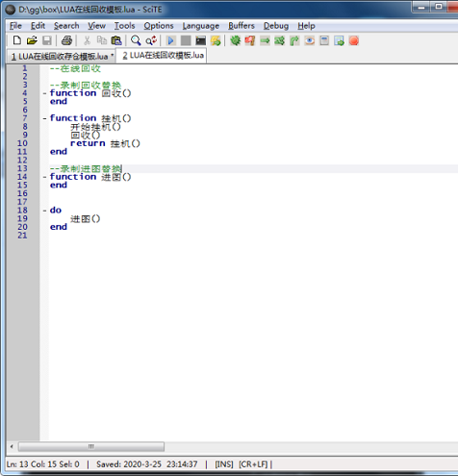Open Find with the magnifier icon
Image resolution: width=458 pixels, height=476 pixels.
[136, 40]
